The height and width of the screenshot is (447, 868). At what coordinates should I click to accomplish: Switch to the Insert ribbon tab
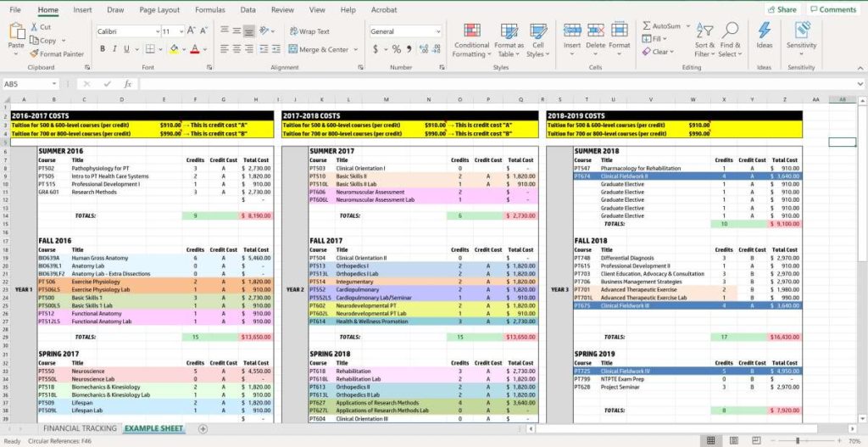(82, 10)
